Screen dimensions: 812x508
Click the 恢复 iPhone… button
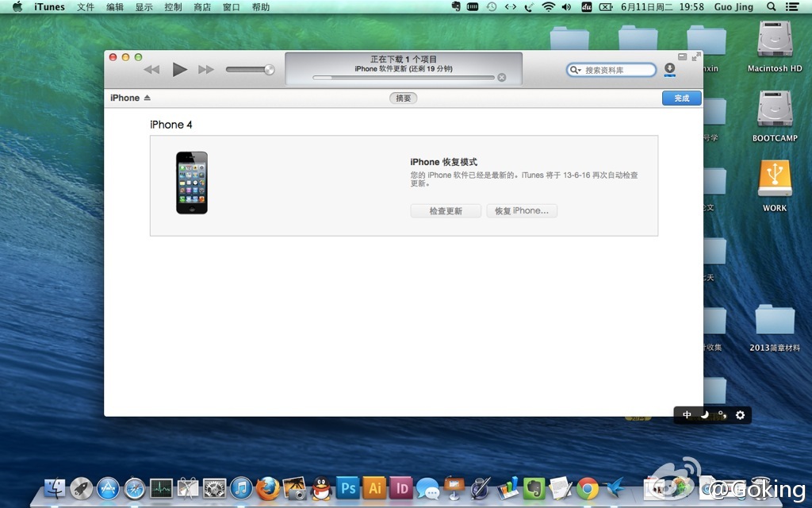pyautogui.click(x=522, y=211)
